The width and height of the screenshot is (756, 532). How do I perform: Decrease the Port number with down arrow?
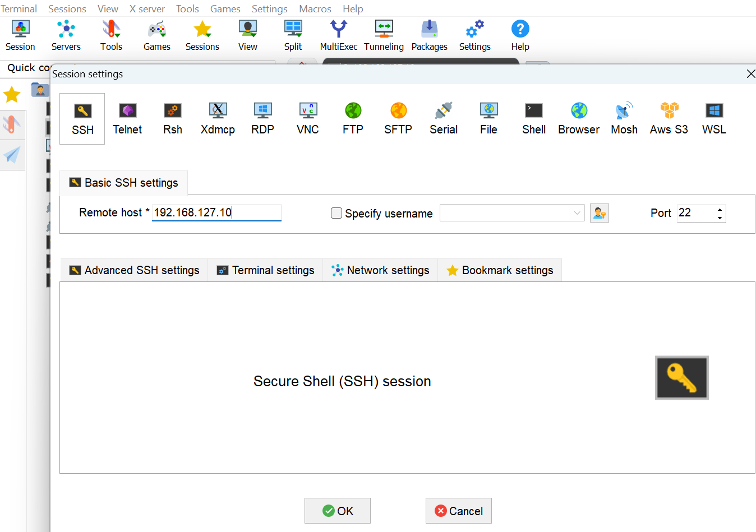coord(720,218)
